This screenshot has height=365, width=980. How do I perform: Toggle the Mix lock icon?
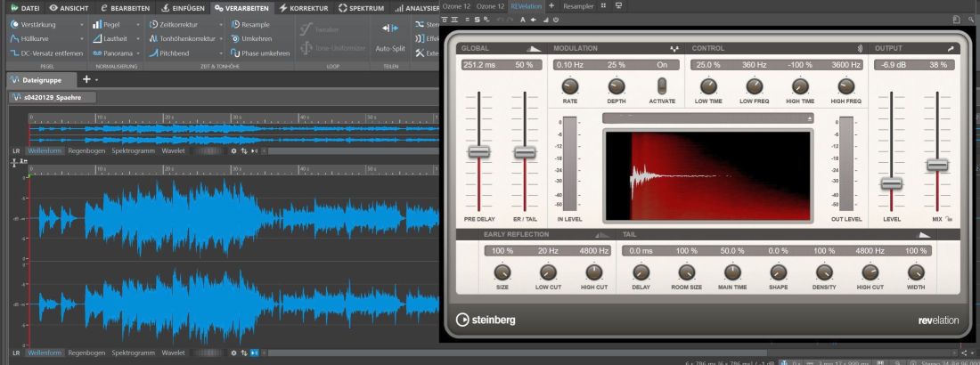tap(950, 219)
